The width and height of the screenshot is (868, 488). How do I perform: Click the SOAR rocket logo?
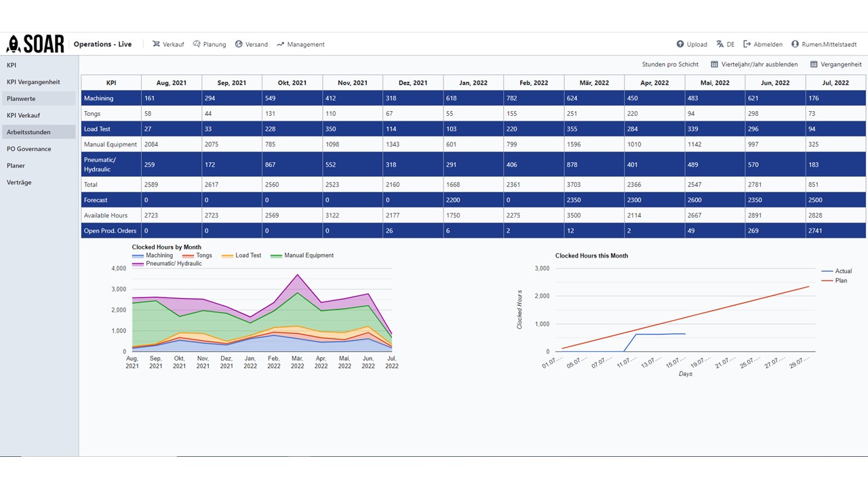[35, 44]
